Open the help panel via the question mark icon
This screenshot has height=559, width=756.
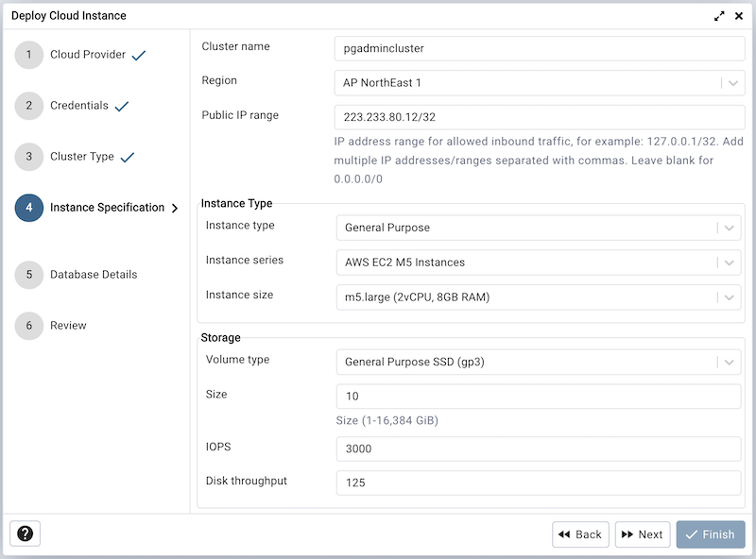(26, 534)
